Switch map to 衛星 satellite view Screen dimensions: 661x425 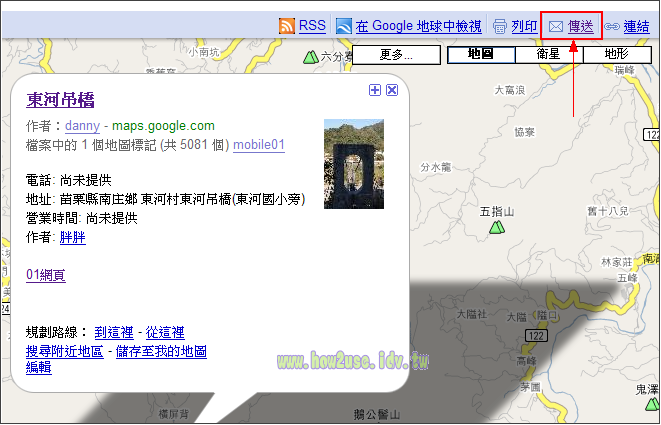coord(548,54)
